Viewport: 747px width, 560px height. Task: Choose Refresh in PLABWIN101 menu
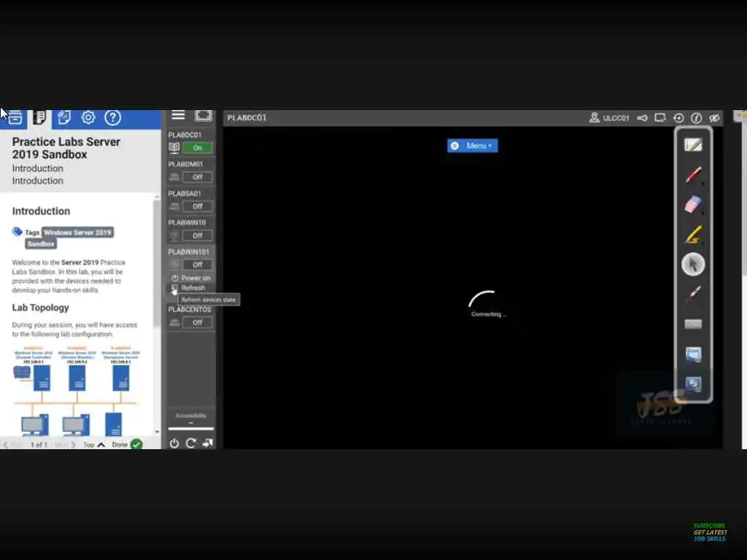click(188, 288)
